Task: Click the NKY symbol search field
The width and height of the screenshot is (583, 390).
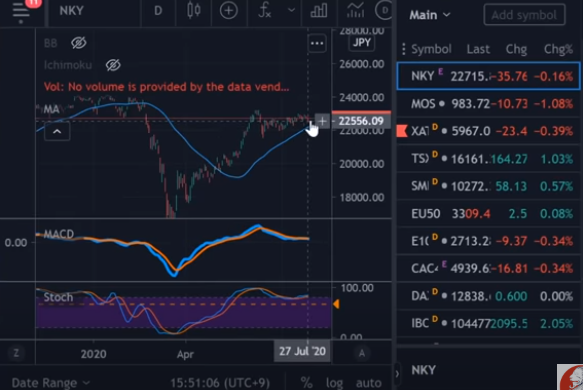Action: [x=71, y=11]
